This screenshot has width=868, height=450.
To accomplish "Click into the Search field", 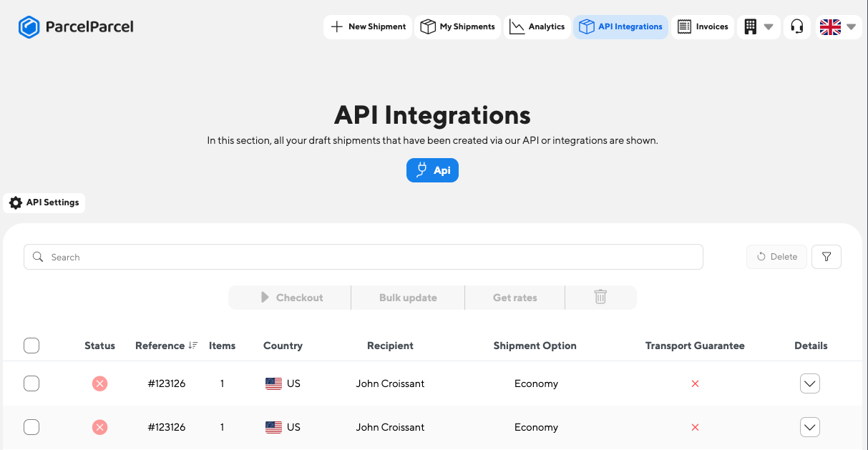I will (x=364, y=257).
